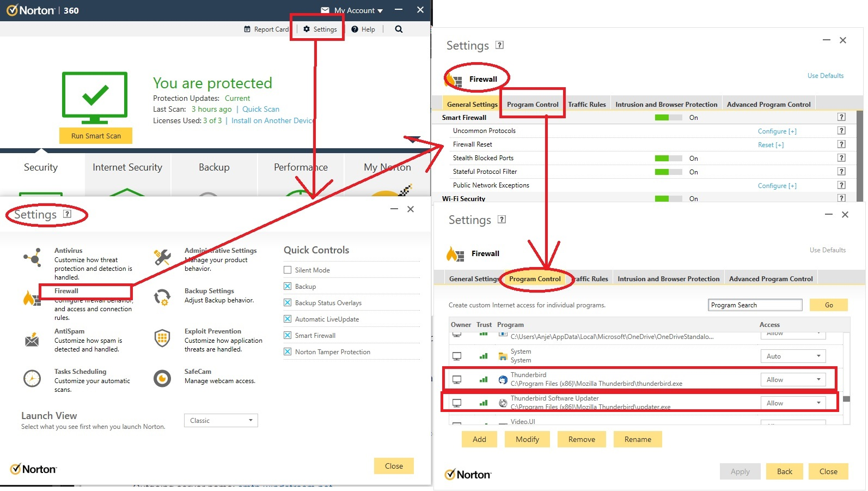
Task: Select Program Control tab in upper Firewall window
Action: coord(533,105)
